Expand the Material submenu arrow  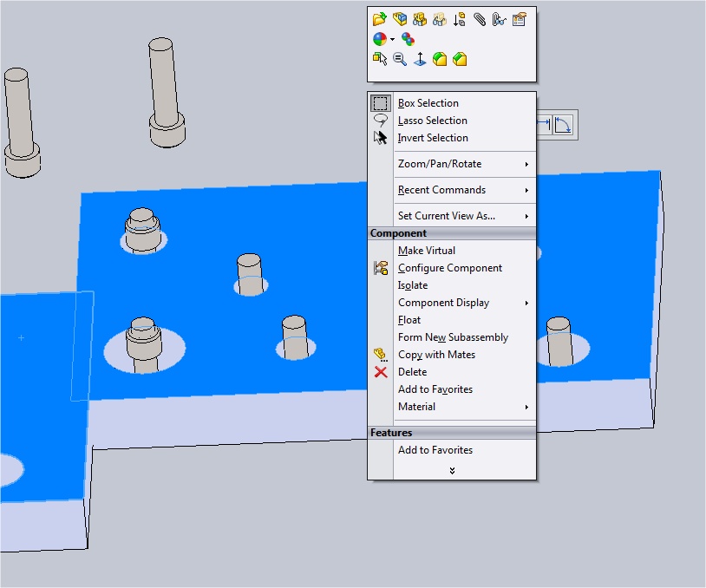526,407
